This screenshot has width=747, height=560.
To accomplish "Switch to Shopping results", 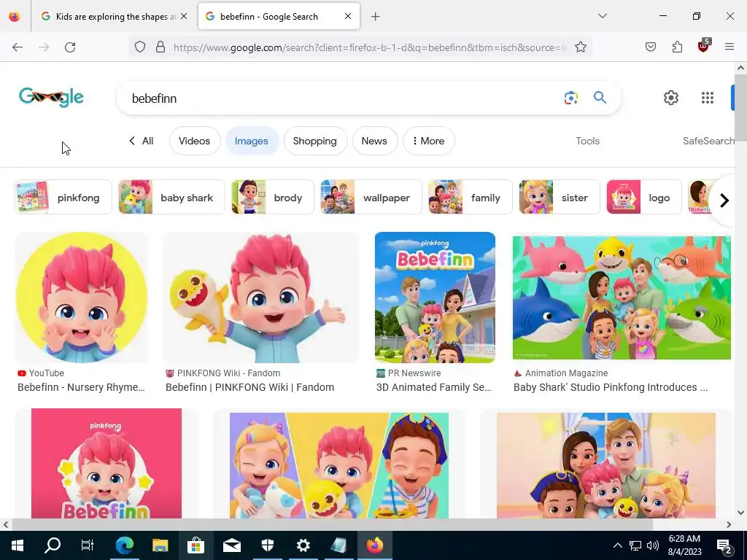I will pyautogui.click(x=315, y=141).
